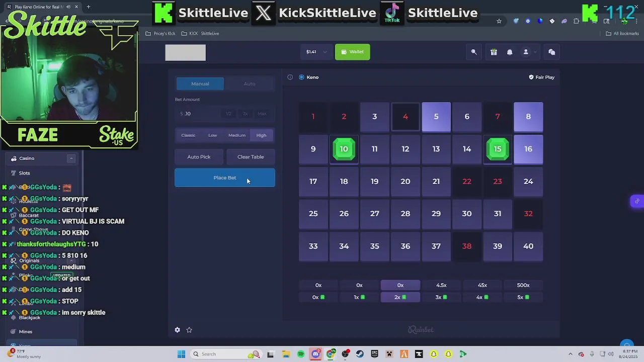Choose Low risk level
The image size is (644, 362).
pos(213,135)
